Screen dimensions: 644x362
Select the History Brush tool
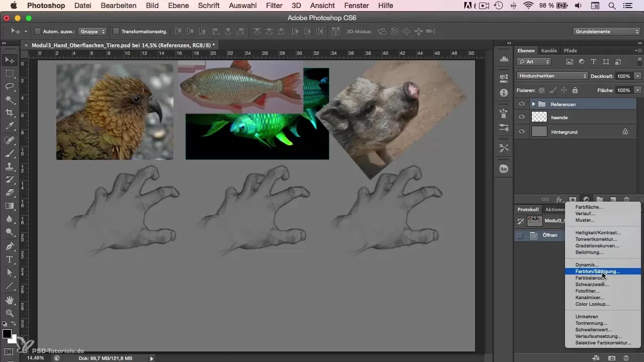10,179
